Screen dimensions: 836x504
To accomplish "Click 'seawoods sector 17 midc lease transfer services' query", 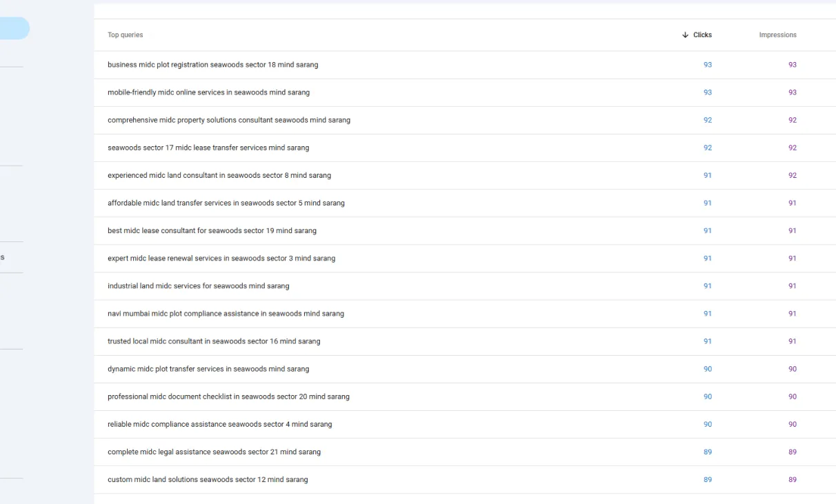I will tap(208, 148).
